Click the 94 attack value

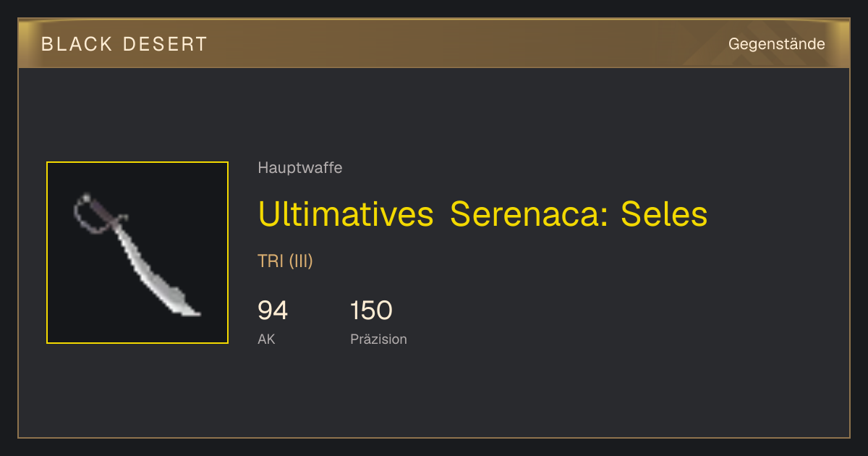click(273, 311)
